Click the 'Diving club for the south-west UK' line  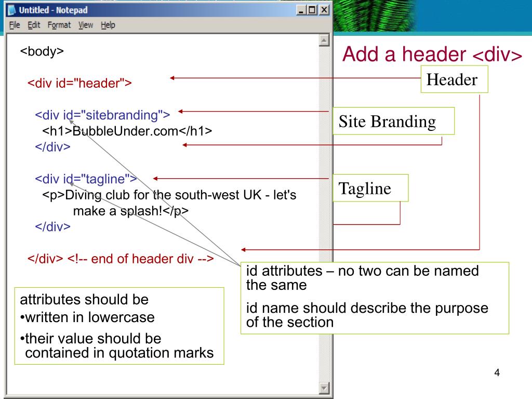pos(169,195)
